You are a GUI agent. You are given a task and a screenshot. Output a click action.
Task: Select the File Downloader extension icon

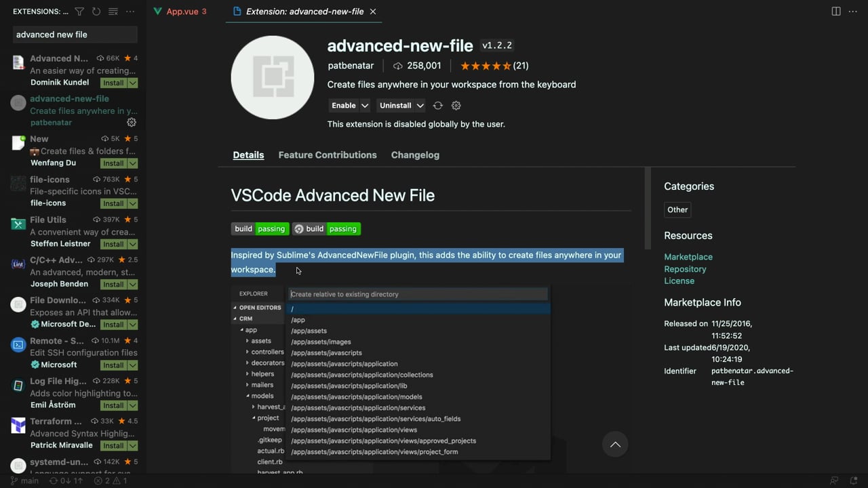point(18,304)
